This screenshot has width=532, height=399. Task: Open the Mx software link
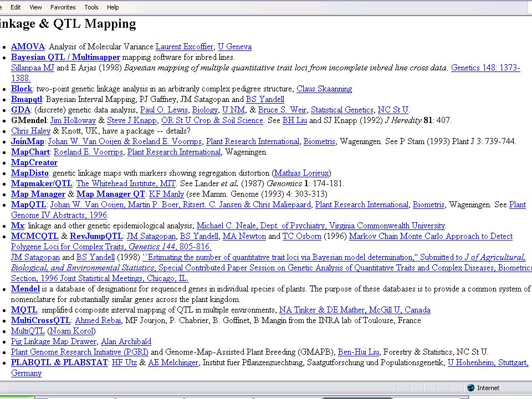pyautogui.click(x=17, y=226)
